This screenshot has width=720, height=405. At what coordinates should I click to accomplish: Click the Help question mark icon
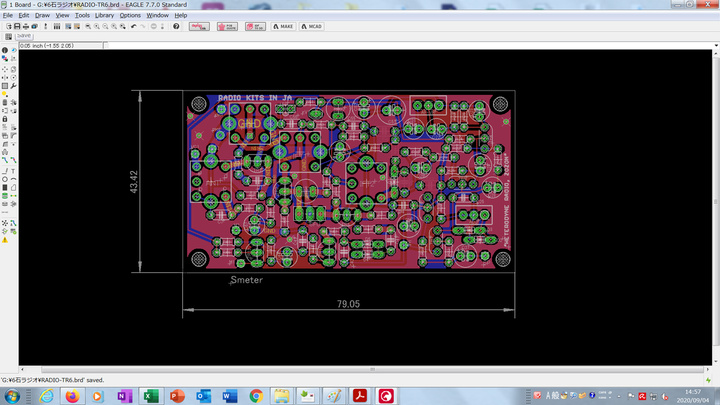[x=176, y=26]
